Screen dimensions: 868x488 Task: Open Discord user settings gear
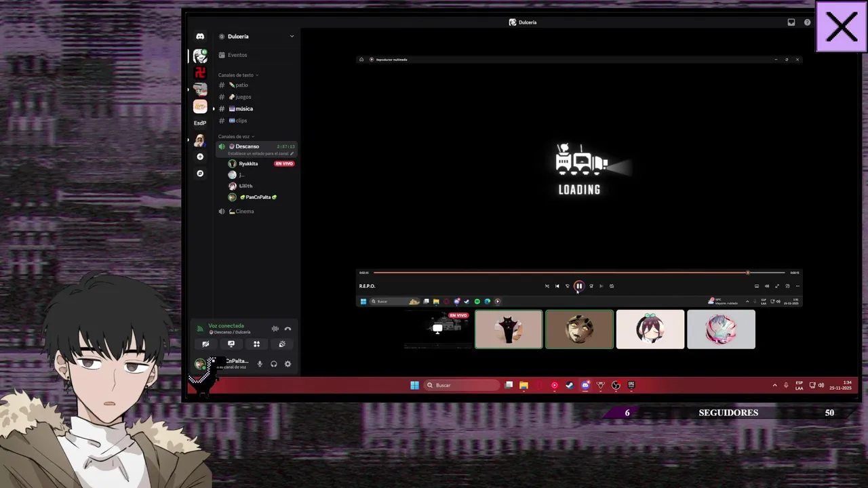[288, 364]
